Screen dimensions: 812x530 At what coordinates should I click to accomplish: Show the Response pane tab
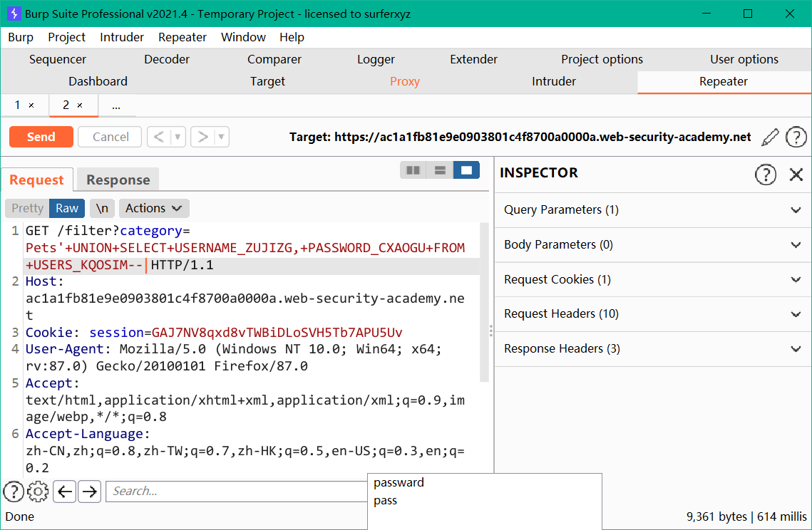[118, 180]
